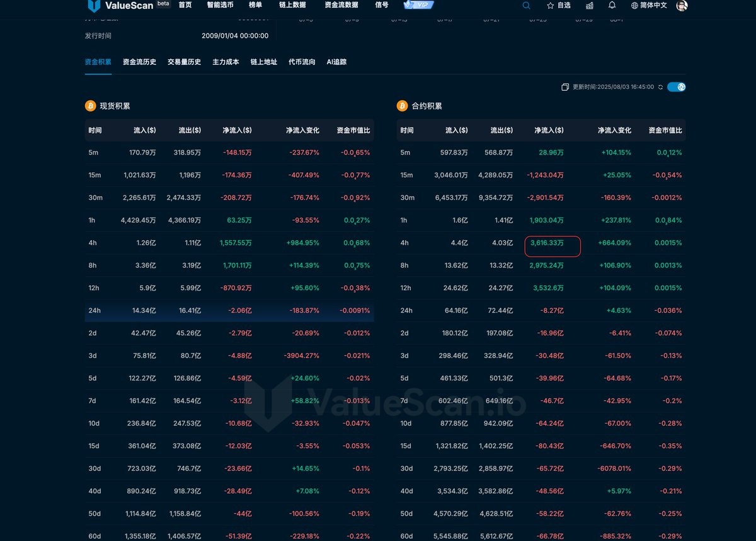
Task: Switch to the 链上地址 tab
Action: point(264,62)
